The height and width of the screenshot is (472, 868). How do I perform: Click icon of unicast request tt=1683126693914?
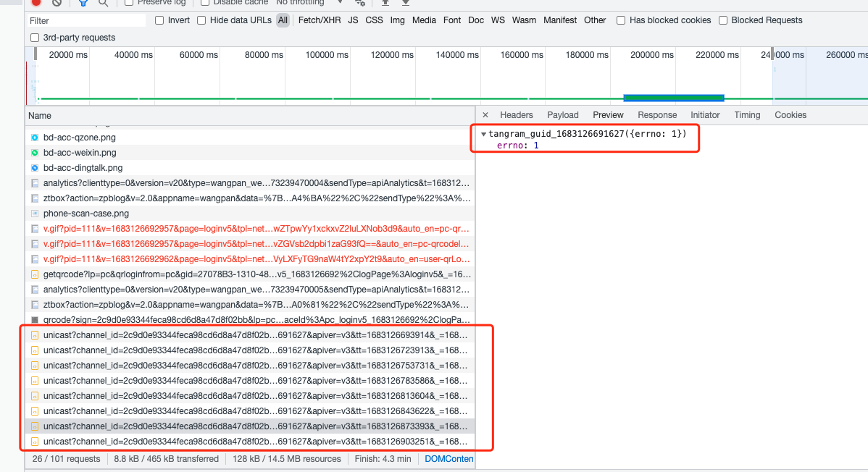point(35,335)
